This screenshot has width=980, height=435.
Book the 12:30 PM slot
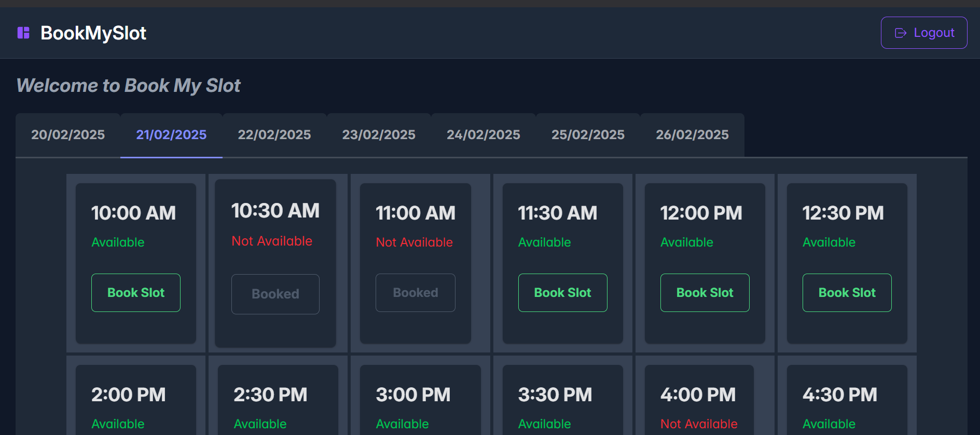tap(847, 293)
